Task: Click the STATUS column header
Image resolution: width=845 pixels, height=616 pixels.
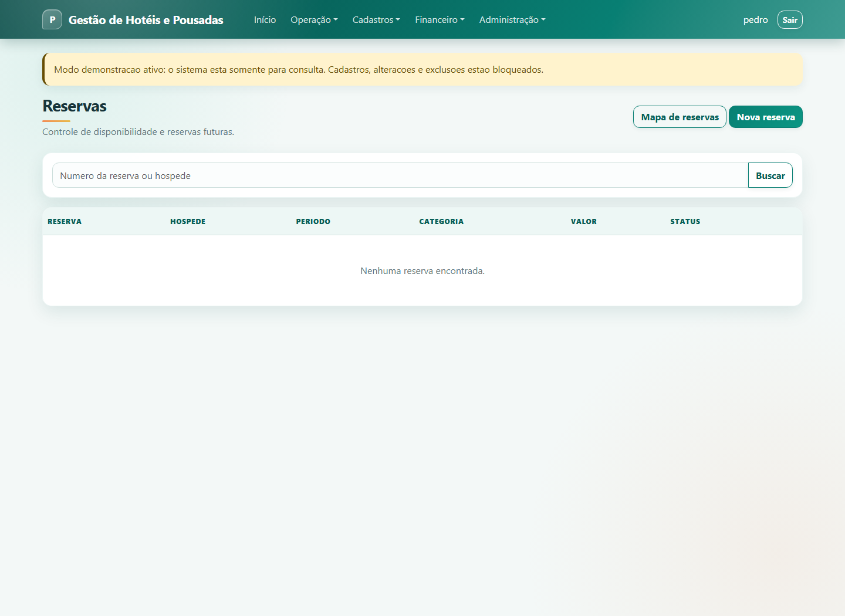Action: pyautogui.click(x=685, y=221)
